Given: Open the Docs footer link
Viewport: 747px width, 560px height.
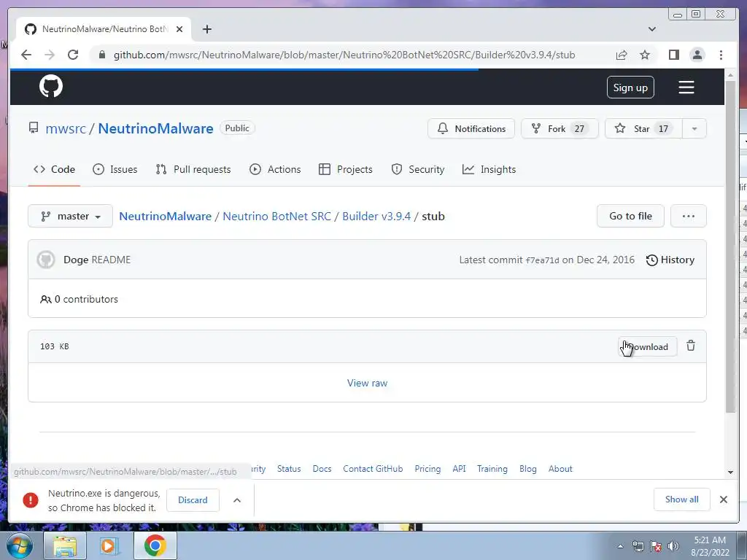Looking at the screenshot, I should (322, 469).
